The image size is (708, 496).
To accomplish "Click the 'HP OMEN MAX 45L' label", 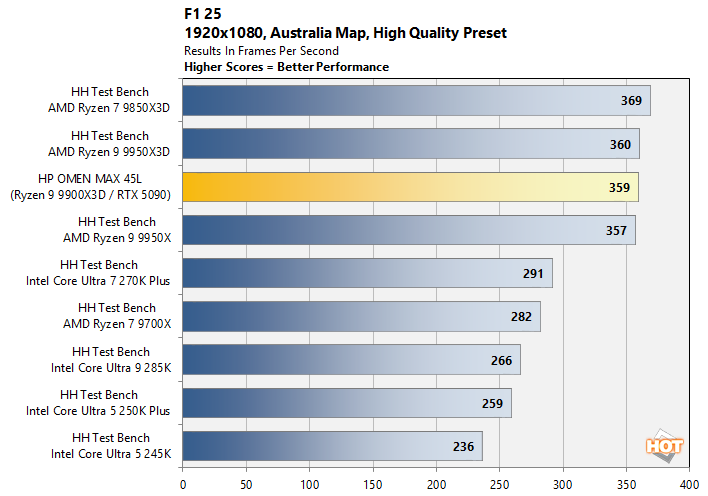I will click(90, 179).
